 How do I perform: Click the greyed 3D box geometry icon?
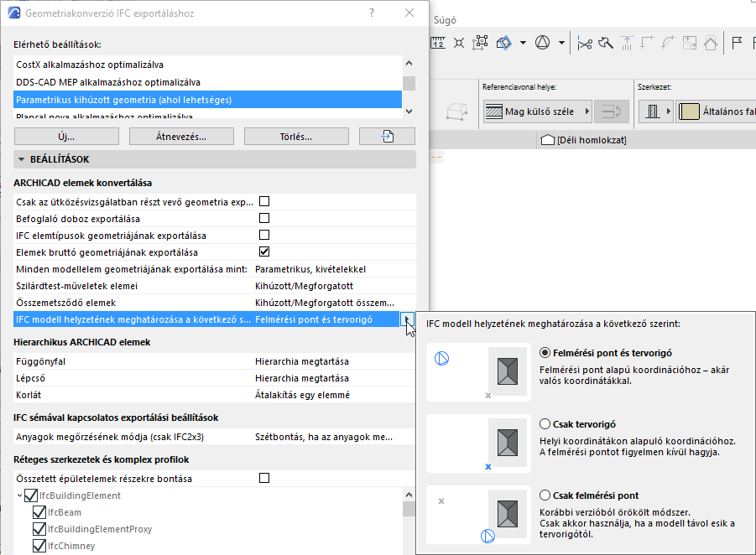[456, 112]
